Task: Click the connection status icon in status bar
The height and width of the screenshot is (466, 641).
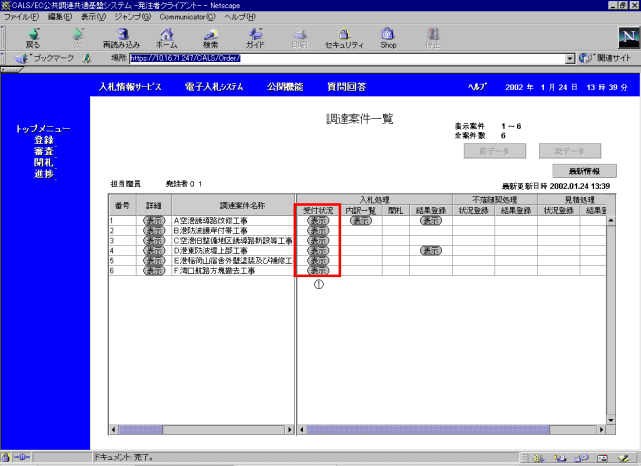Action: pos(20,457)
